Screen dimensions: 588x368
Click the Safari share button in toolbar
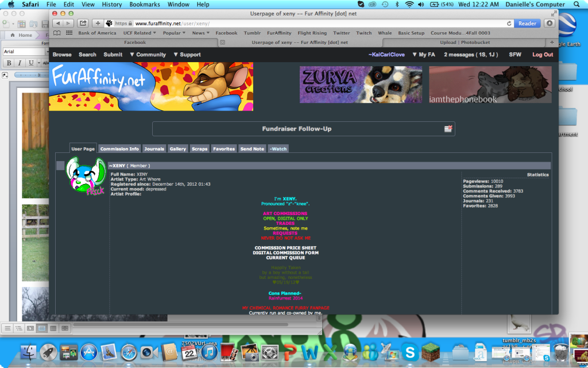pyautogui.click(x=83, y=24)
